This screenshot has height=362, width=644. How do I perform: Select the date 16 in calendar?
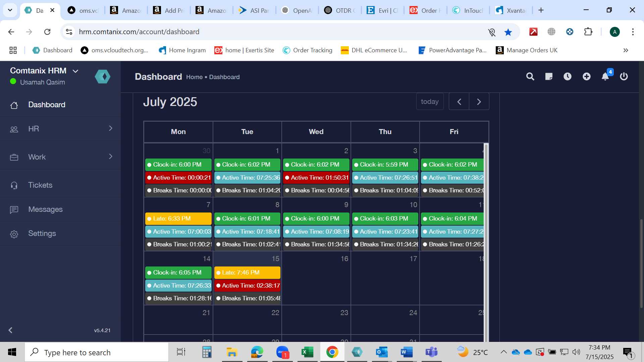click(344, 259)
